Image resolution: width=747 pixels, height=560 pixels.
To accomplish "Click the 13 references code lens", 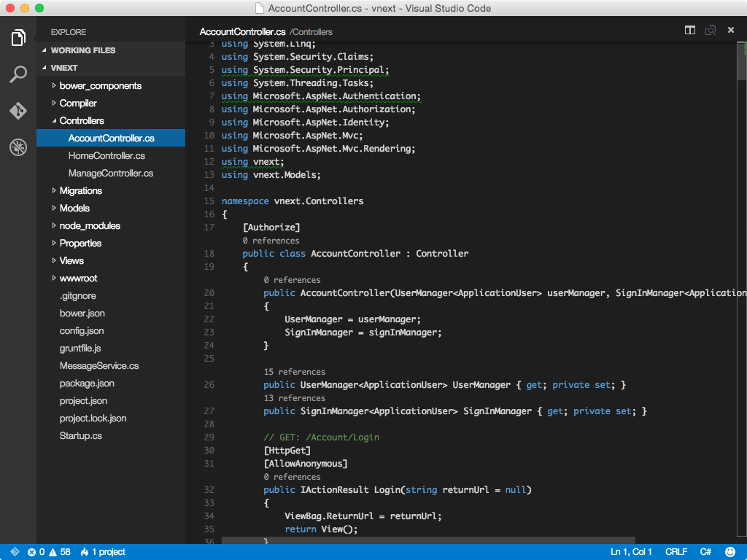I will [x=295, y=398].
